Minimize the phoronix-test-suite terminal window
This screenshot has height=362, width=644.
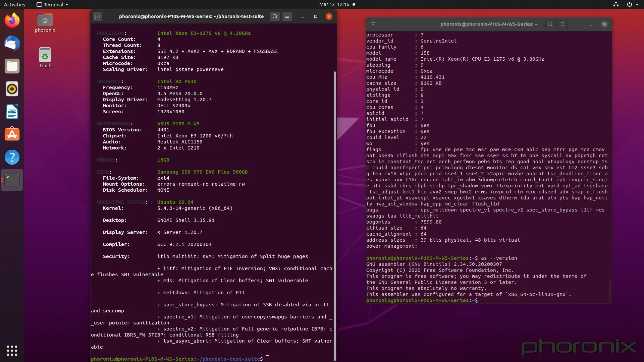302,16
